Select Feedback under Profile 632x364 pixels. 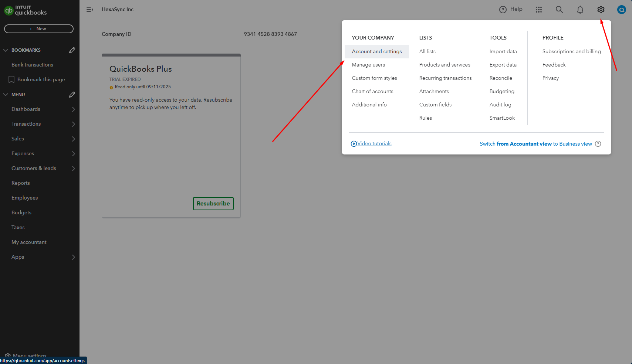tap(554, 65)
